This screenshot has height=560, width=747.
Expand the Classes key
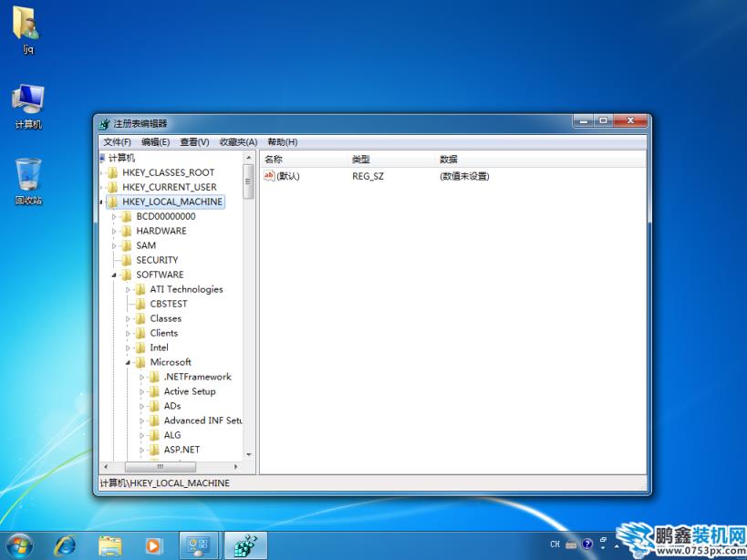(128, 319)
